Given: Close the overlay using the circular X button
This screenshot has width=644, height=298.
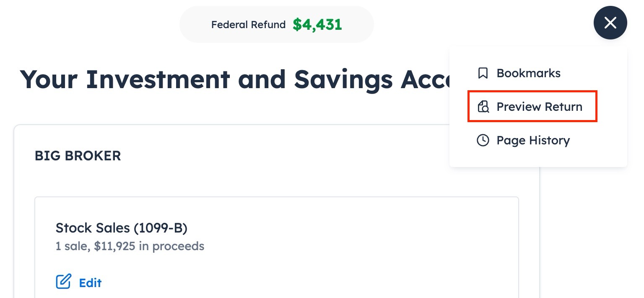Looking at the screenshot, I should (x=610, y=23).
